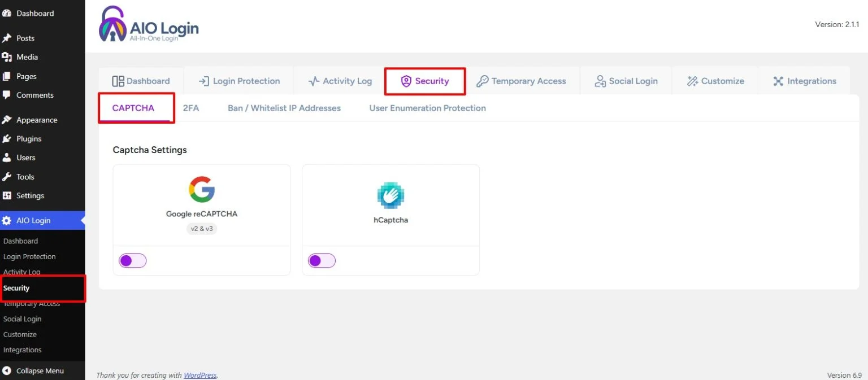Image resolution: width=868 pixels, height=380 pixels.
Task: Toggle the hCaptcha switch
Action: click(322, 260)
